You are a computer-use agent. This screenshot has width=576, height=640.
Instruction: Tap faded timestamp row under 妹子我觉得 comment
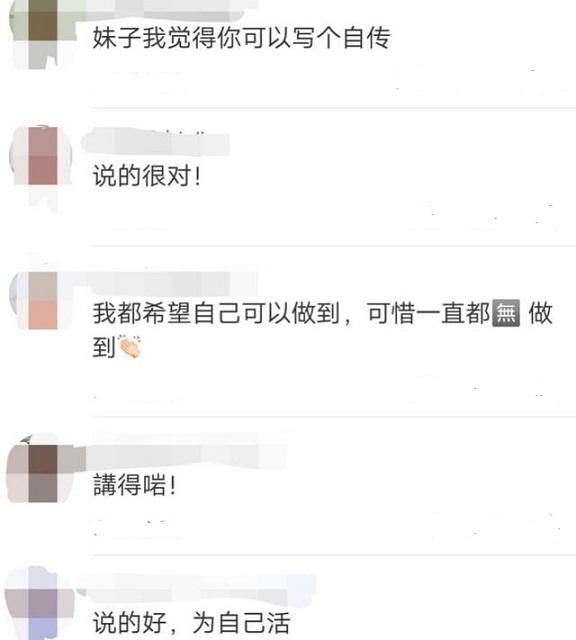point(333,82)
